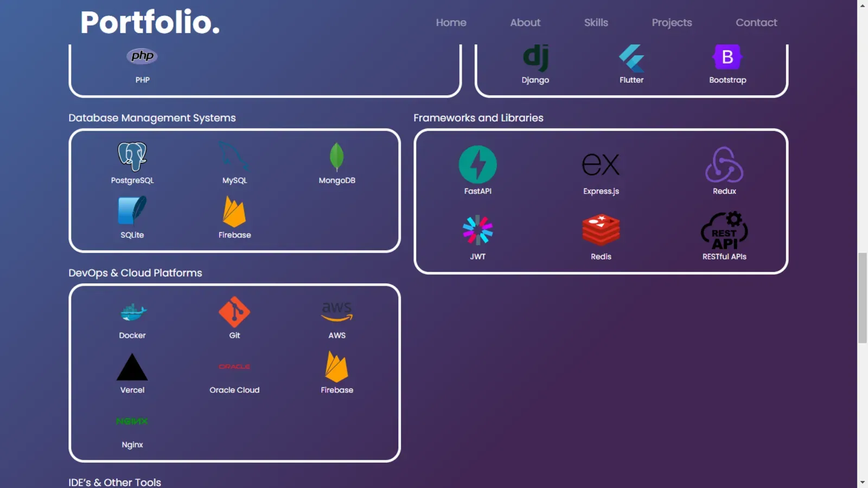The height and width of the screenshot is (488, 868).
Task: Click the Portfolio logo
Action: pos(150,23)
